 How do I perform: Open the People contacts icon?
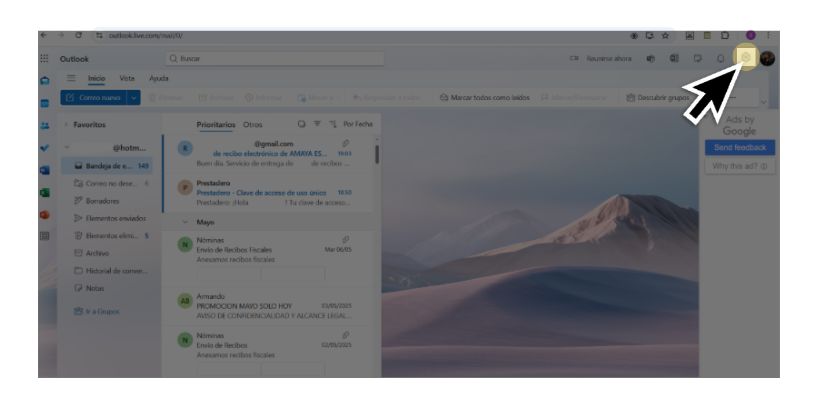(x=45, y=125)
